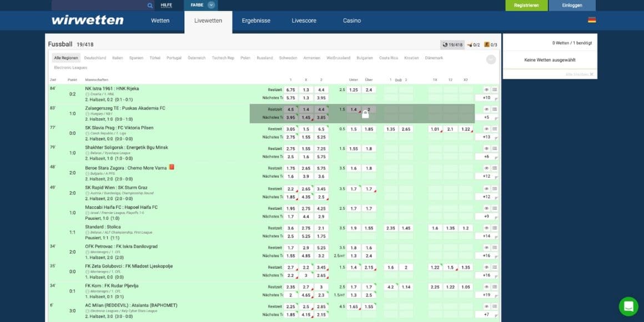644x322 pixels.
Task: Select the 0/3 sport filter icon
Action: (491, 45)
